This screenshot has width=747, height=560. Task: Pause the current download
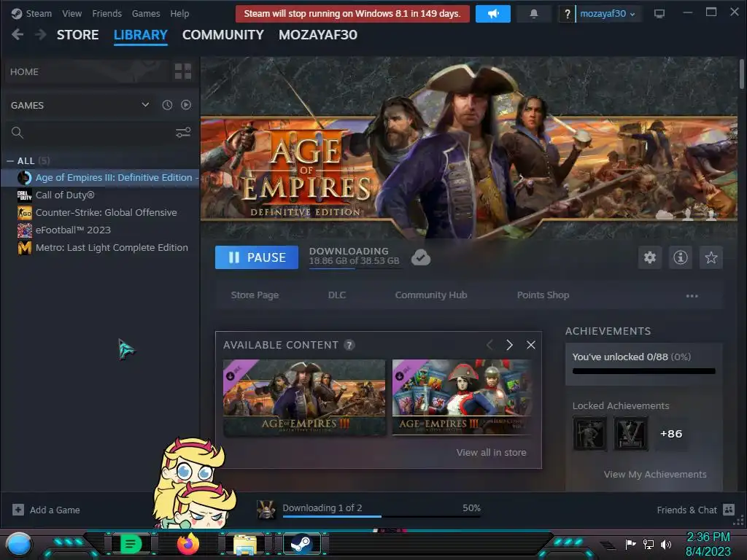click(257, 257)
